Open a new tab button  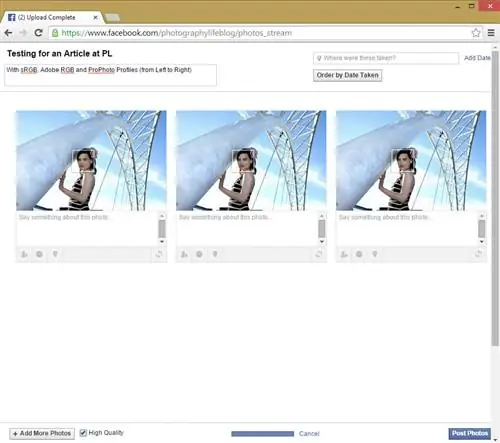point(112,17)
